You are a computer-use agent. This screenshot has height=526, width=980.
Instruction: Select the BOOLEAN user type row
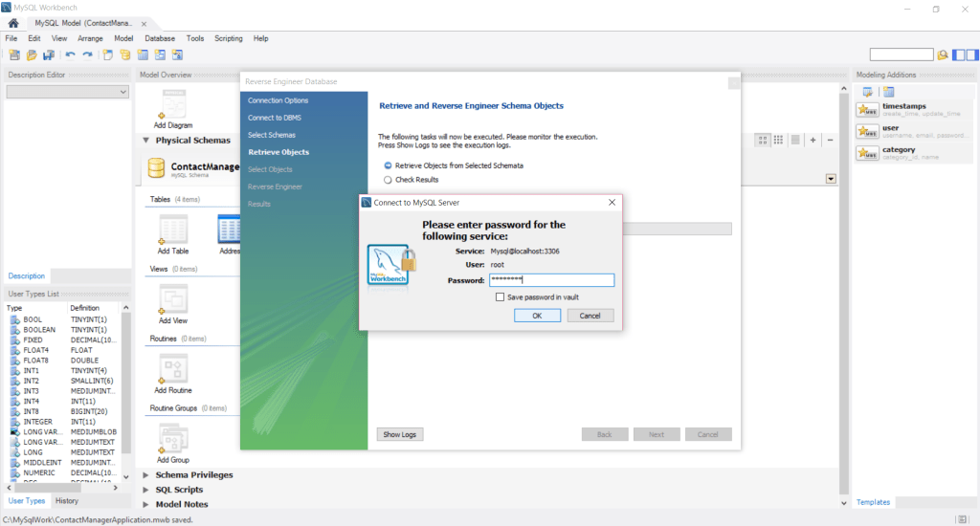[62, 330]
